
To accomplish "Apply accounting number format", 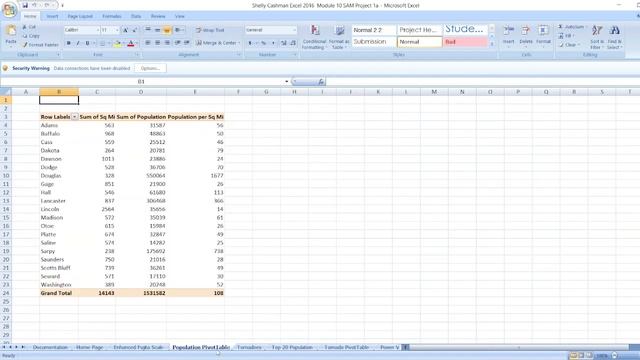I will (x=250, y=43).
